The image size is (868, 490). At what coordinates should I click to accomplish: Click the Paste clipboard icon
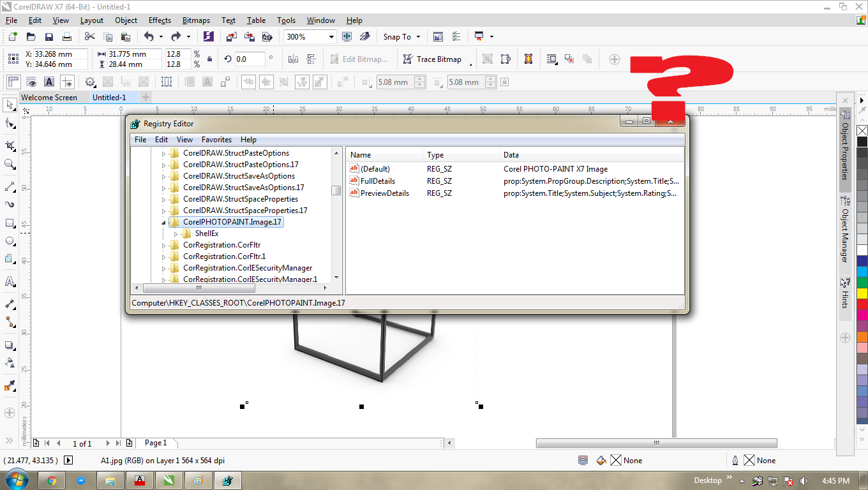[125, 36]
